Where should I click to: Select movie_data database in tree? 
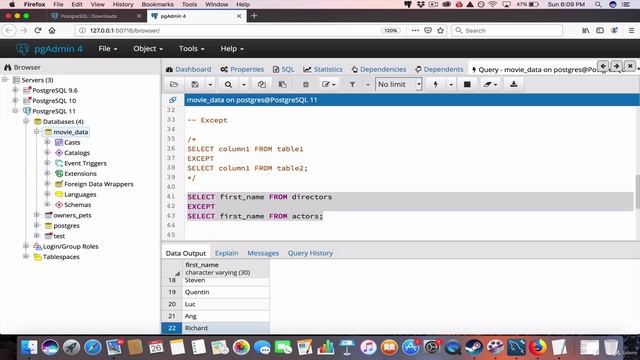coord(71,132)
